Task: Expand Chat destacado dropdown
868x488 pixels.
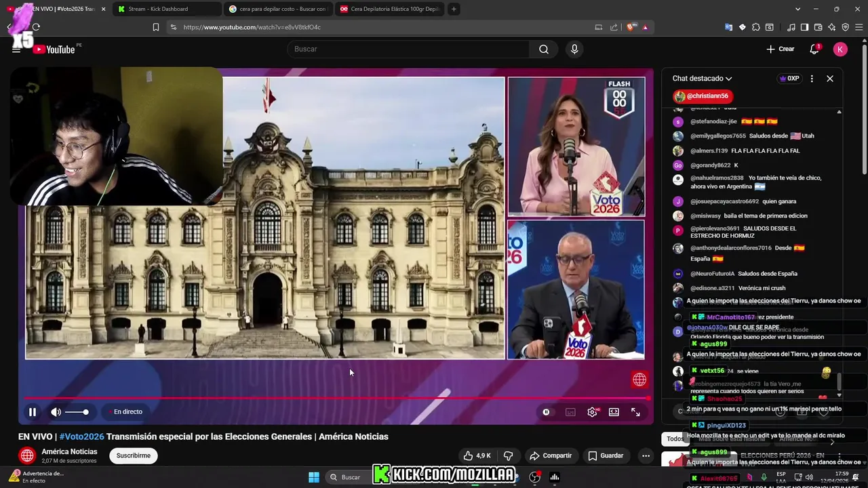Action: tap(703, 79)
